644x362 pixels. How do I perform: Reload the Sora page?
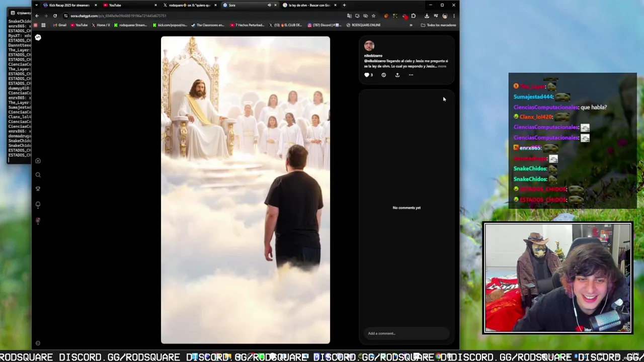55,16
